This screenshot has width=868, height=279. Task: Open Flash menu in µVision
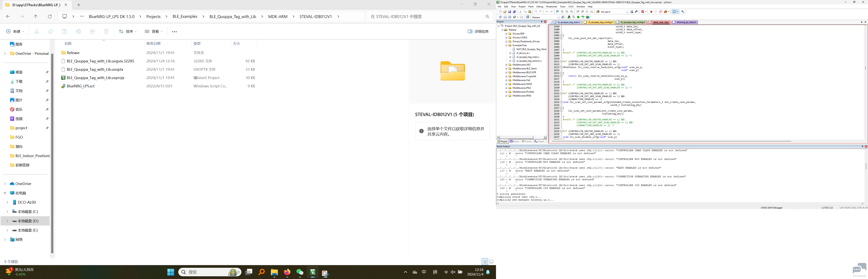[x=531, y=7]
